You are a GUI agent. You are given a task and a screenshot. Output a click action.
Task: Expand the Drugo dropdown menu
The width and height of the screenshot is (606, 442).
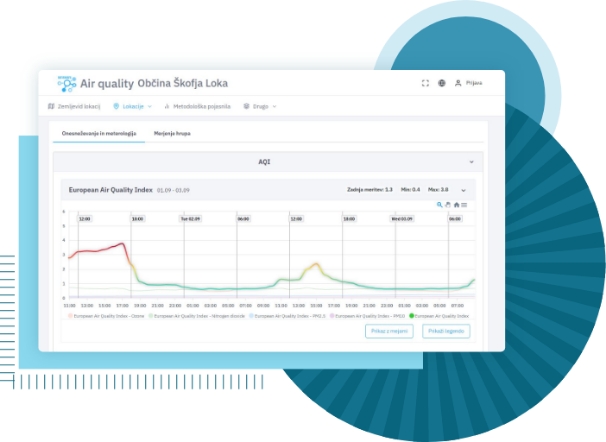[x=260, y=106]
